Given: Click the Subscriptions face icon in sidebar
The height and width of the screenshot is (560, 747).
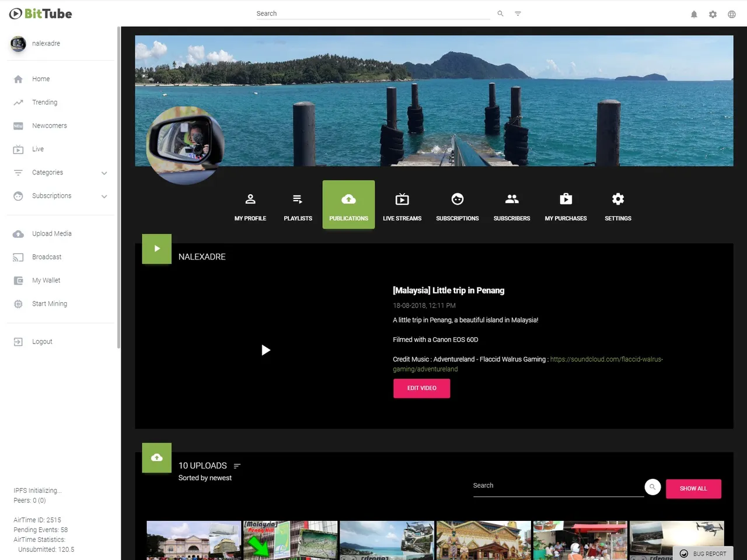Looking at the screenshot, I should [18, 196].
